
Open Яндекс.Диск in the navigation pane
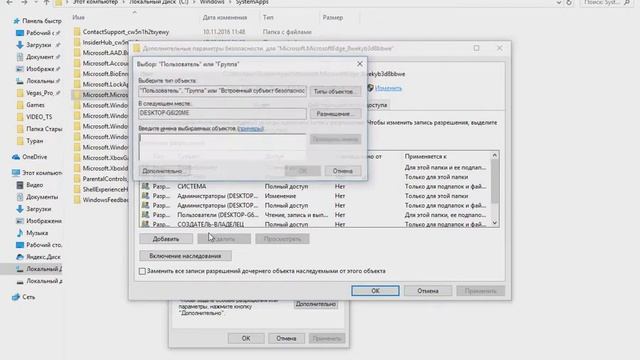click(43, 257)
